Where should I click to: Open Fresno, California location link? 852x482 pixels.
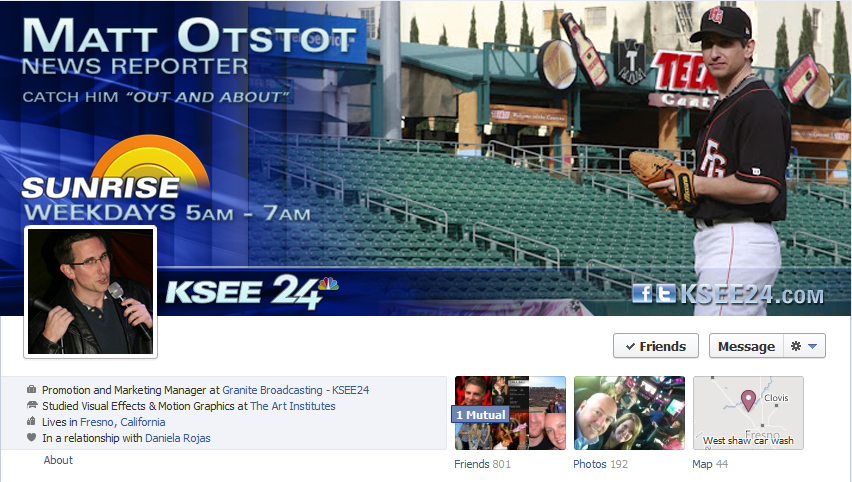[122, 422]
